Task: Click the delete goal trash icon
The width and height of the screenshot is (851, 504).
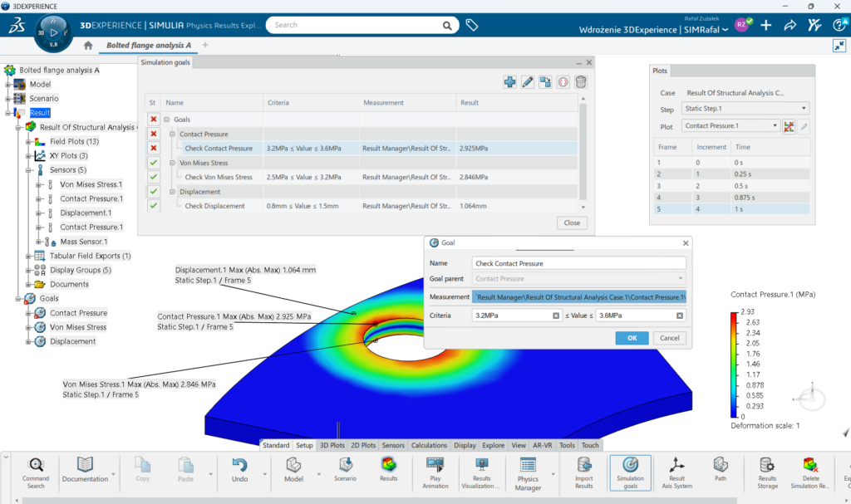Action: tap(581, 81)
